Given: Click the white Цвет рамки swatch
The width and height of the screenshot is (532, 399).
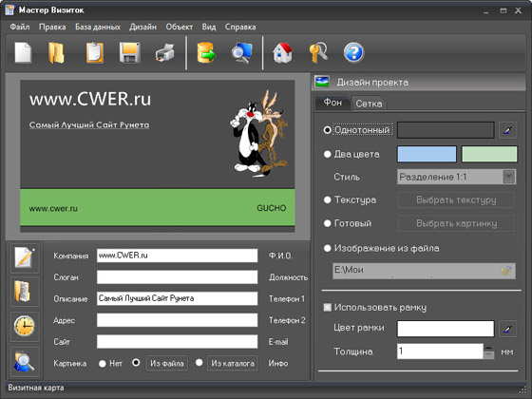Looking at the screenshot, I should click(446, 329).
